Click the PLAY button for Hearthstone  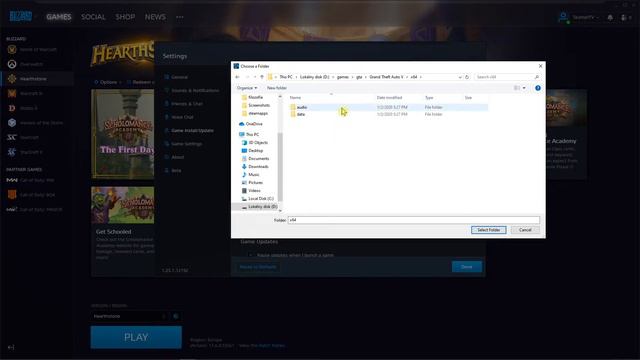click(136, 337)
